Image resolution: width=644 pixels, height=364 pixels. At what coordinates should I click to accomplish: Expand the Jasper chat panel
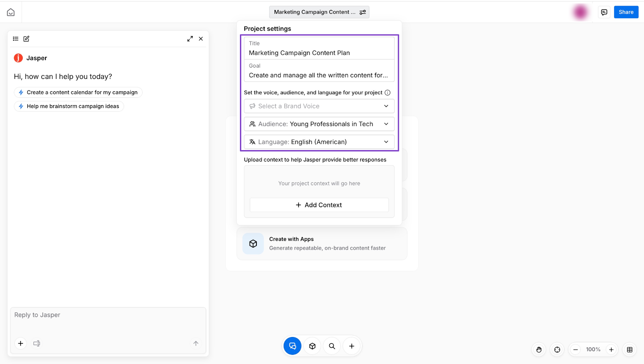click(x=190, y=39)
